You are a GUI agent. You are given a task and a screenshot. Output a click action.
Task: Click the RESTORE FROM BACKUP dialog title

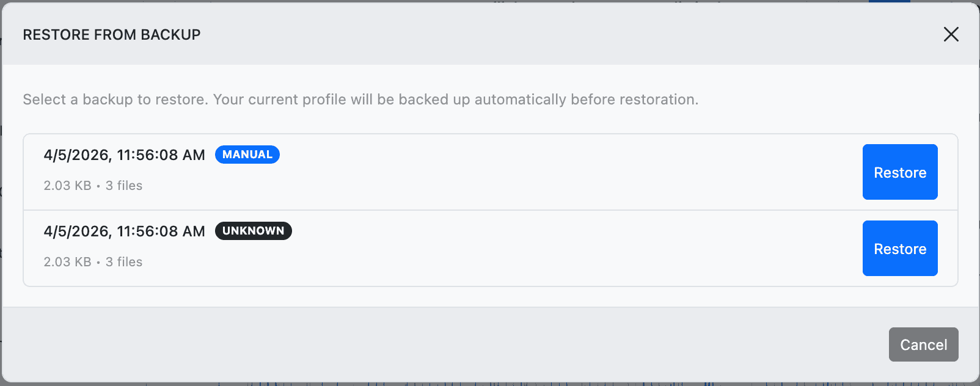(112, 35)
